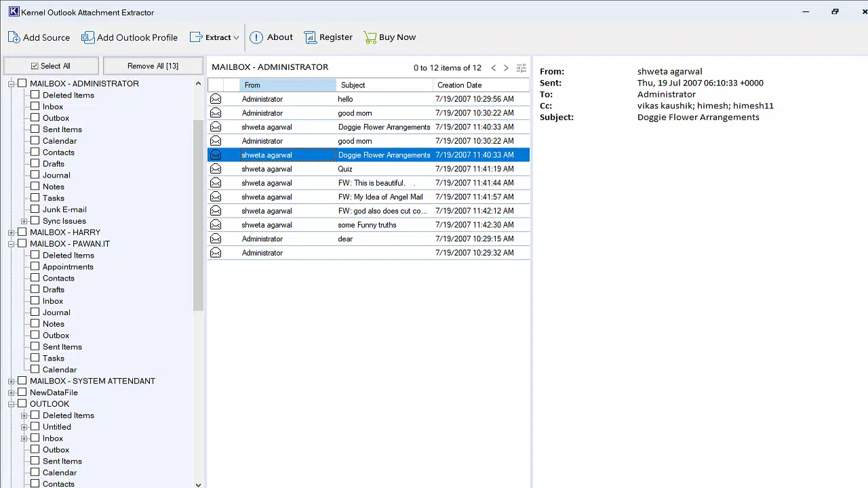Check the Untitled folder checkbox
The image size is (868, 488).
click(35, 426)
